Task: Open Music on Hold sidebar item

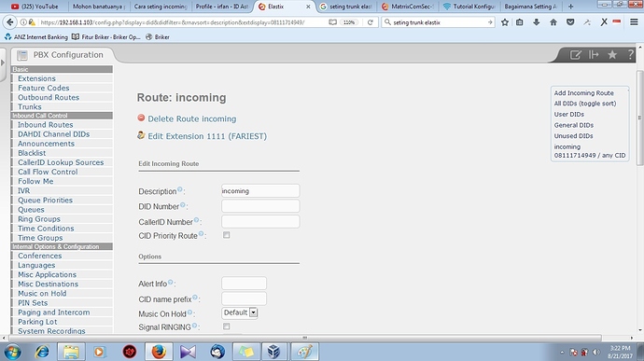Action: [x=42, y=294]
